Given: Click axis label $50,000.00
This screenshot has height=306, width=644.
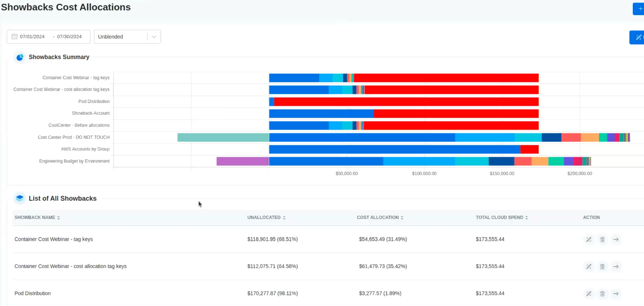Looking at the screenshot, I should tap(347, 173).
